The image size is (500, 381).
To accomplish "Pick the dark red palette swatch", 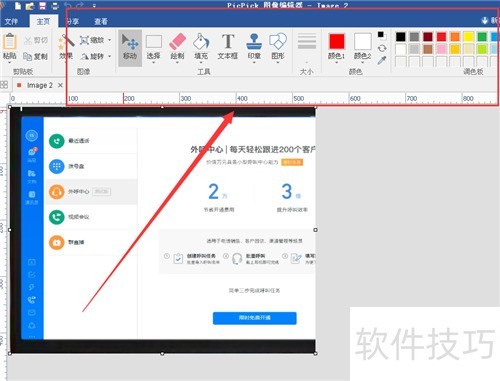I will click(x=428, y=37).
